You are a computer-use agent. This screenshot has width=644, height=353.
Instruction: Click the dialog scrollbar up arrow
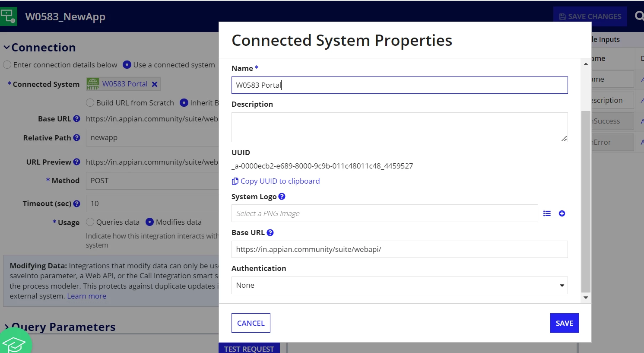pyautogui.click(x=586, y=64)
